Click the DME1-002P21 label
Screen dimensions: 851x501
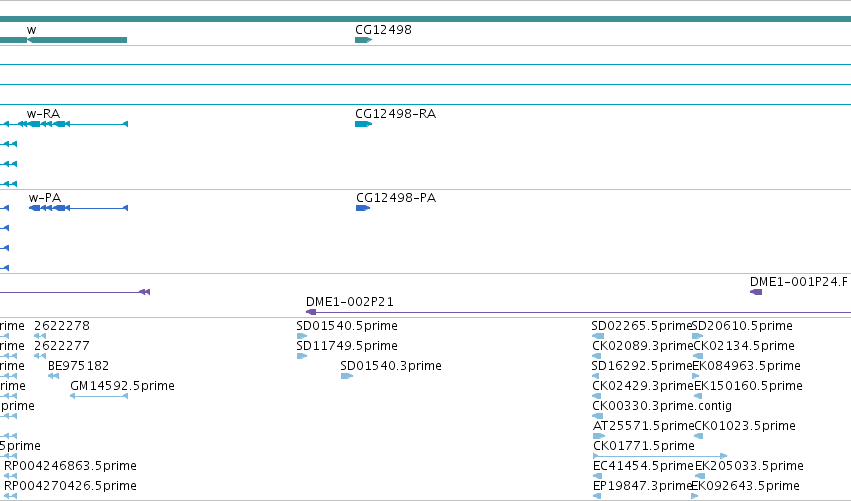pos(350,302)
